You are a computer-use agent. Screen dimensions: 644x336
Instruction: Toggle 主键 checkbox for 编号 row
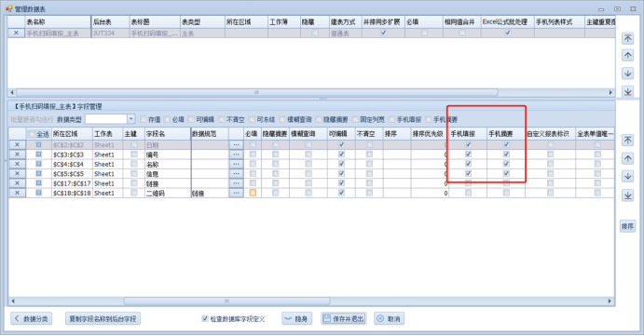point(134,155)
